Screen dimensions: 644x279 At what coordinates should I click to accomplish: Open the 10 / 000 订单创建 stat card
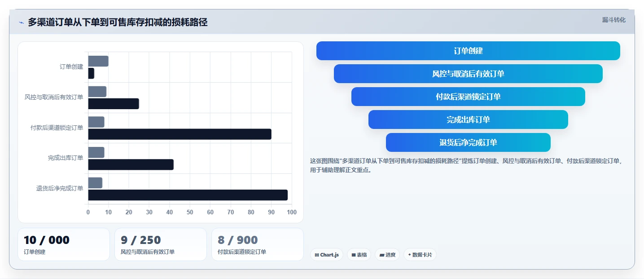(x=64, y=244)
